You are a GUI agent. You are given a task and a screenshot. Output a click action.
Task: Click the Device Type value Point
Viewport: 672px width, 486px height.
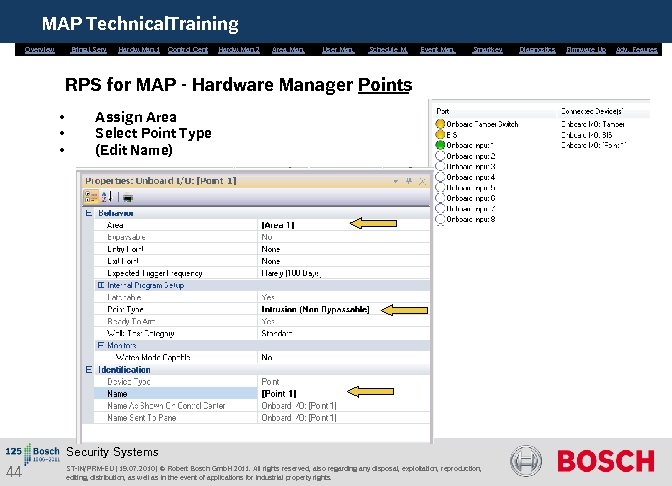click(270, 381)
